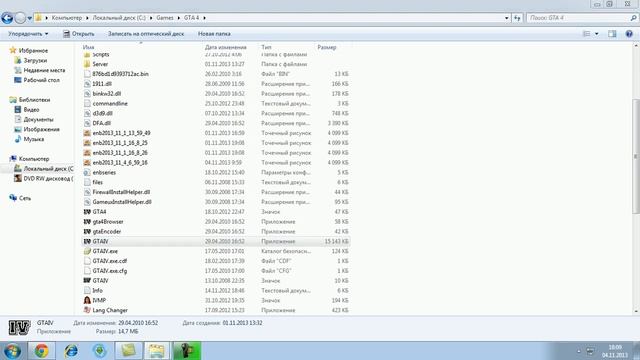Select the binkw32.dll file

pos(107,93)
